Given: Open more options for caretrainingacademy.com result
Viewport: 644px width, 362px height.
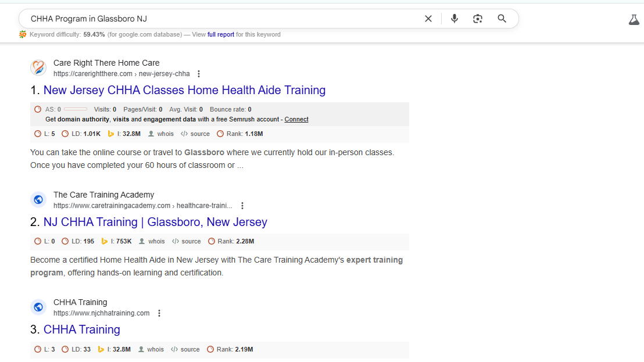Looking at the screenshot, I should click(x=242, y=206).
